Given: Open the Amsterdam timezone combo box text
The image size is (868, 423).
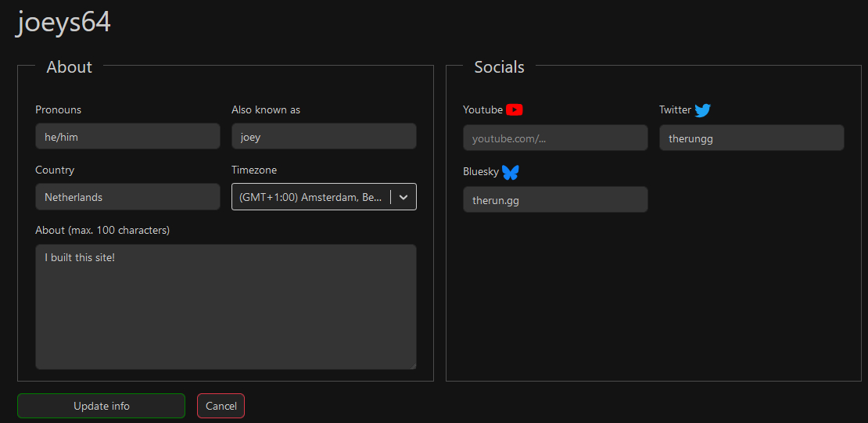Looking at the screenshot, I should pyautogui.click(x=311, y=197).
